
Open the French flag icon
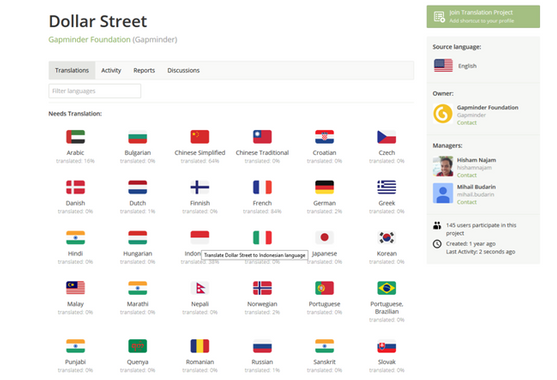[x=262, y=187]
